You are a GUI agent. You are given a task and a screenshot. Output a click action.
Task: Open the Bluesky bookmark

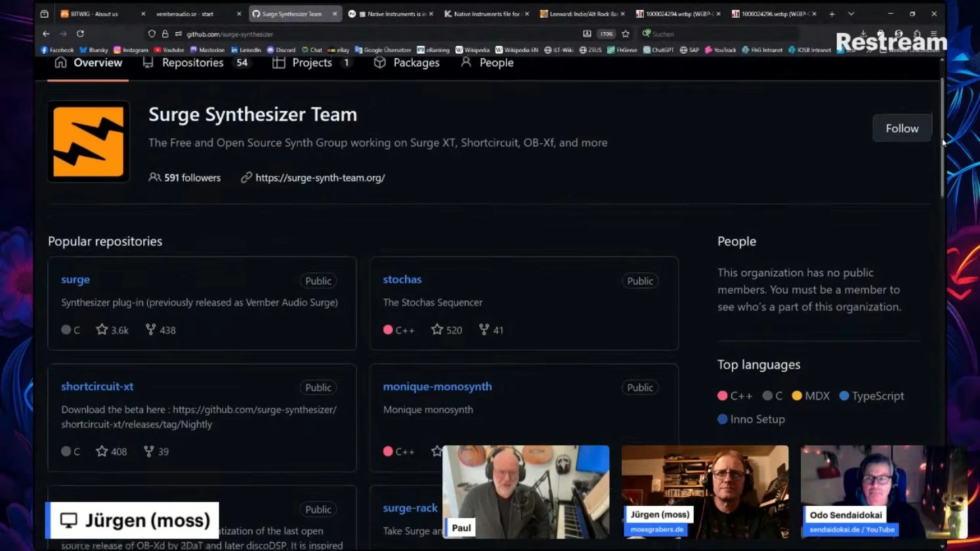point(94,50)
